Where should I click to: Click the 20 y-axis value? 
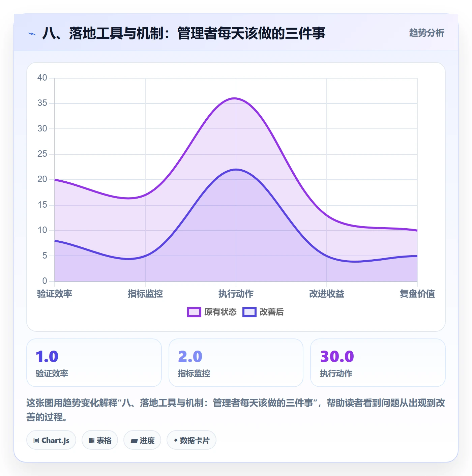[x=42, y=179]
